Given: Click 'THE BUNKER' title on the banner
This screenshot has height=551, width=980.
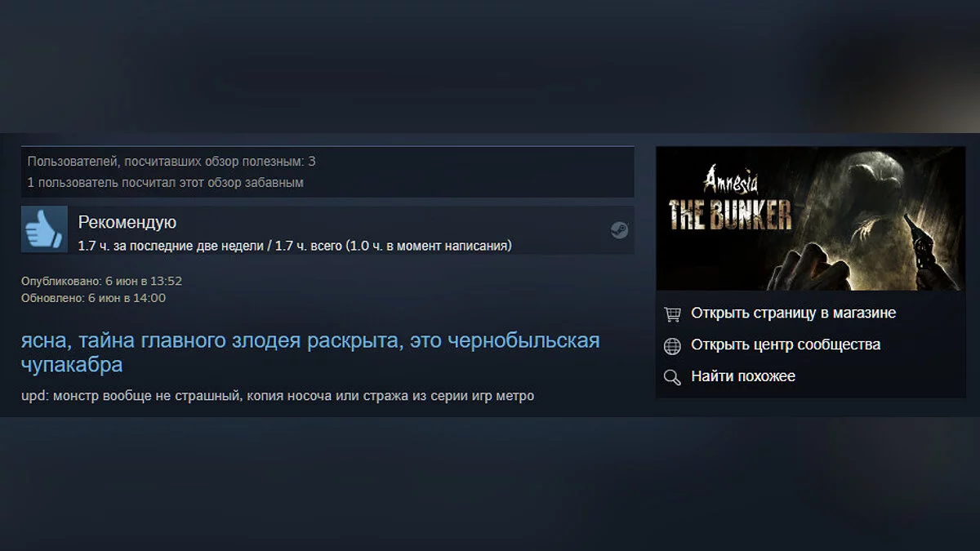Looking at the screenshot, I should click(730, 214).
